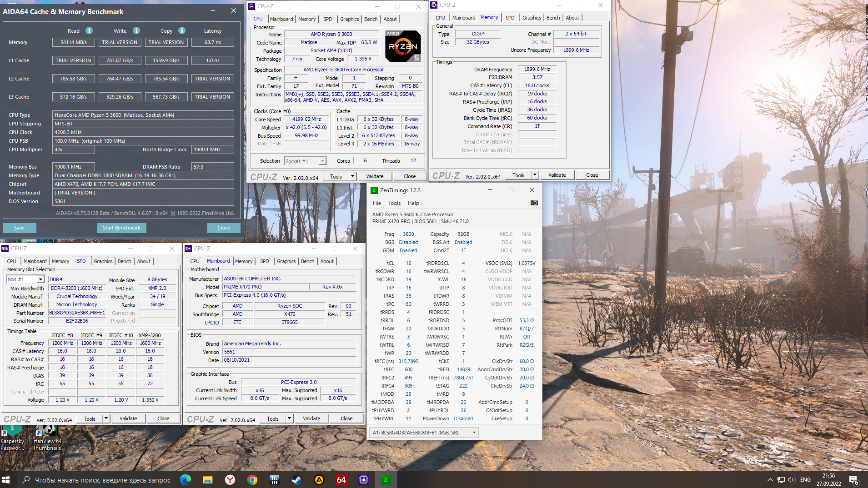This screenshot has width=868, height=488.
Task: Click the memory read value 54114 MB/s
Action: coord(73,42)
